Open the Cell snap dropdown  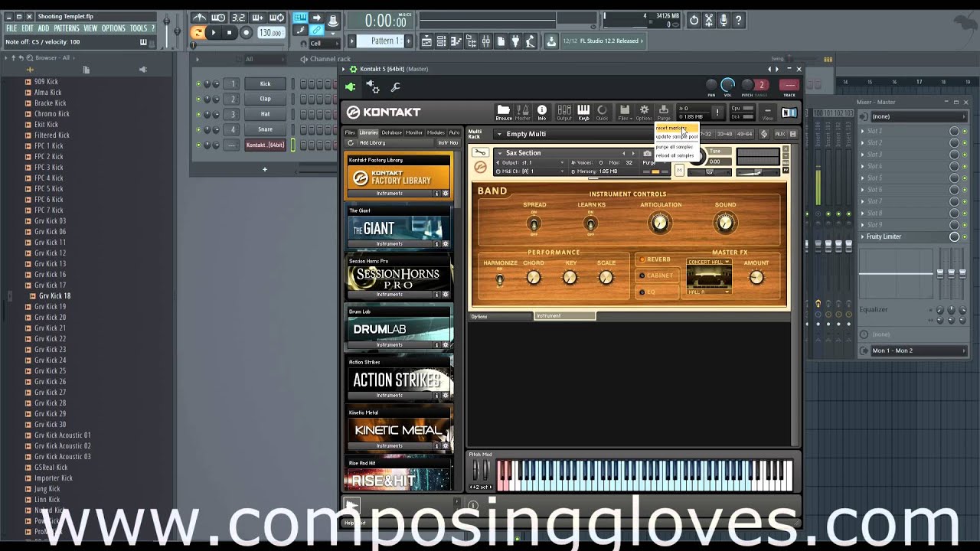click(324, 44)
